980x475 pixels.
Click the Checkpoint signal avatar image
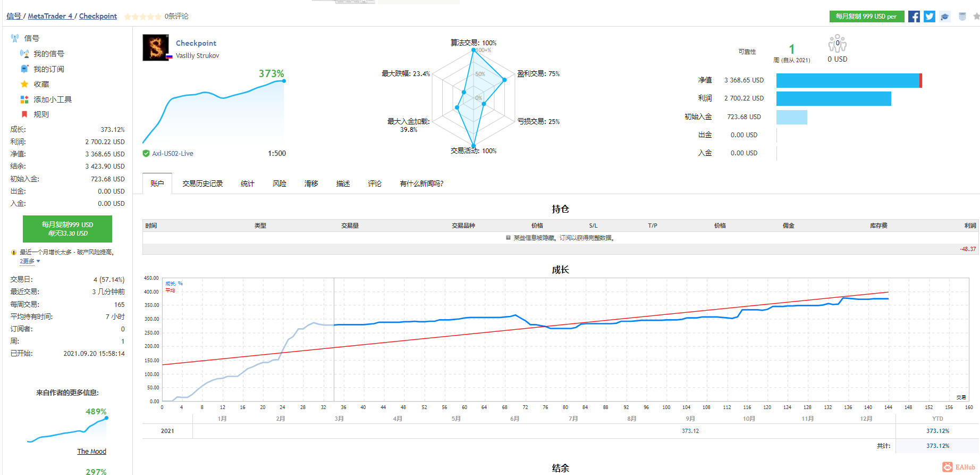156,48
